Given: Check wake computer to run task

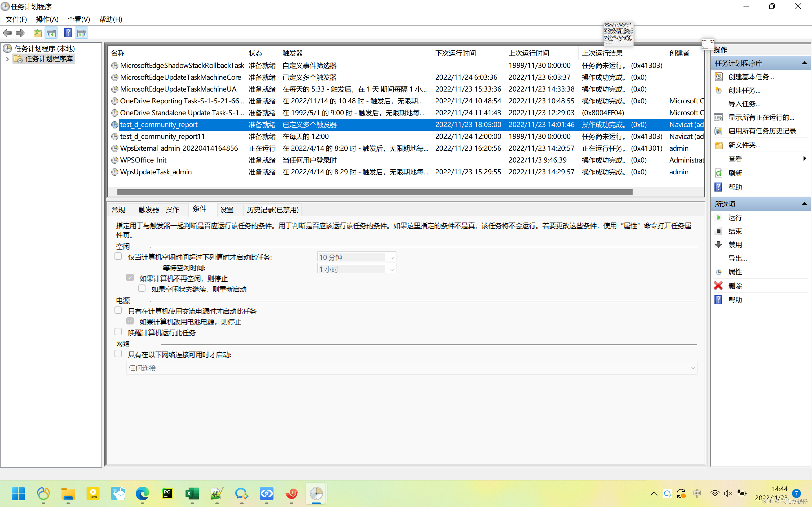Looking at the screenshot, I should point(118,332).
